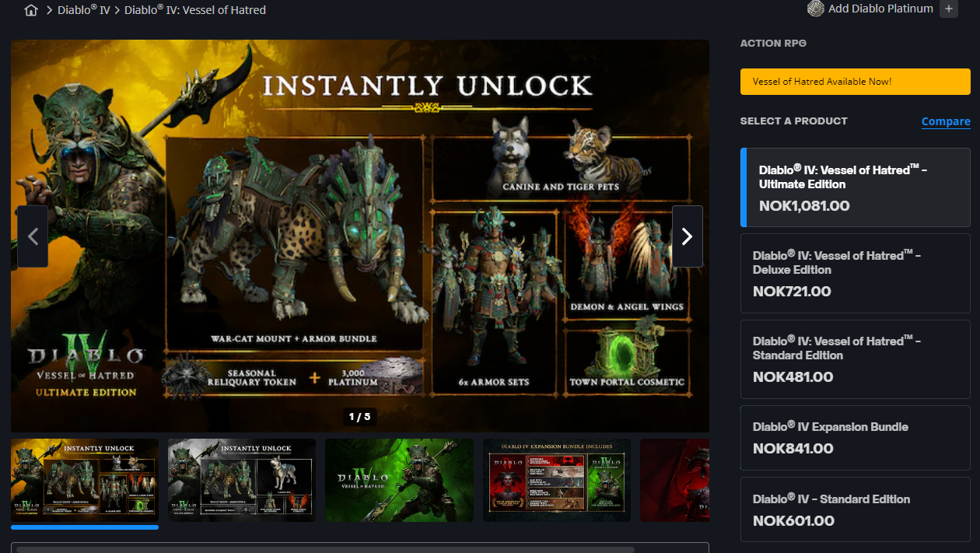Click the NOK601.00 price
This screenshot has height=553, width=980.
tap(793, 521)
